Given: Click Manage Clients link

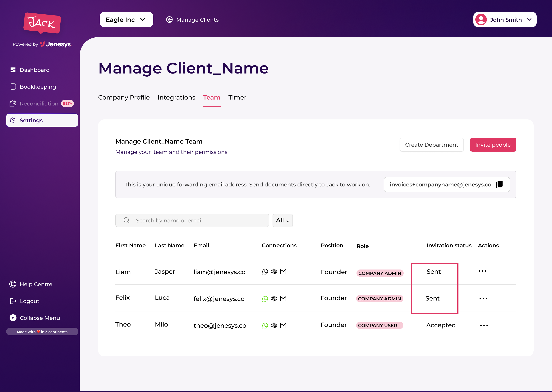Looking at the screenshot, I should (192, 20).
